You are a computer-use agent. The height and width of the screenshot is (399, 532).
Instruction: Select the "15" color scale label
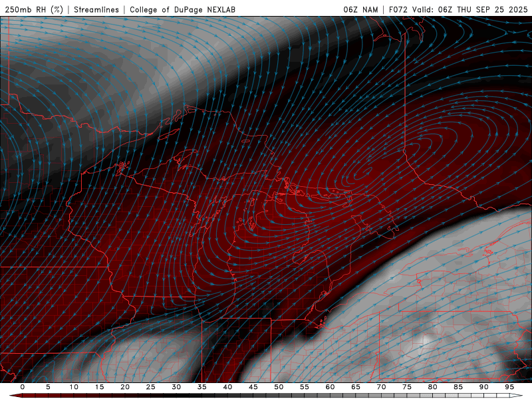99,387
